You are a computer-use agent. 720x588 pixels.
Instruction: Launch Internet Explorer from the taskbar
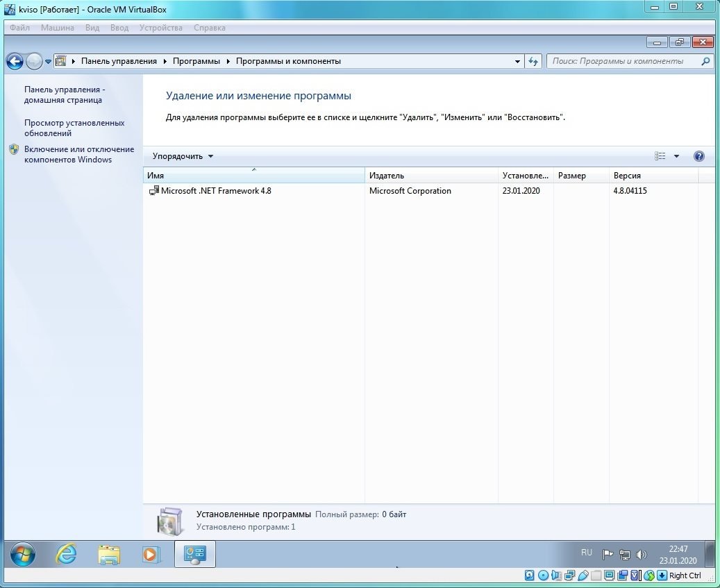click(x=66, y=554)
